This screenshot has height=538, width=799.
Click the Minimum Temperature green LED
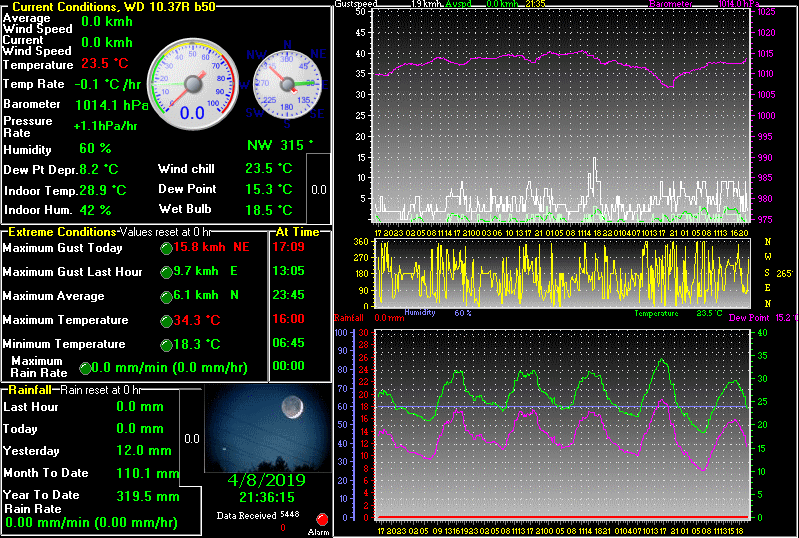(166, 345)
